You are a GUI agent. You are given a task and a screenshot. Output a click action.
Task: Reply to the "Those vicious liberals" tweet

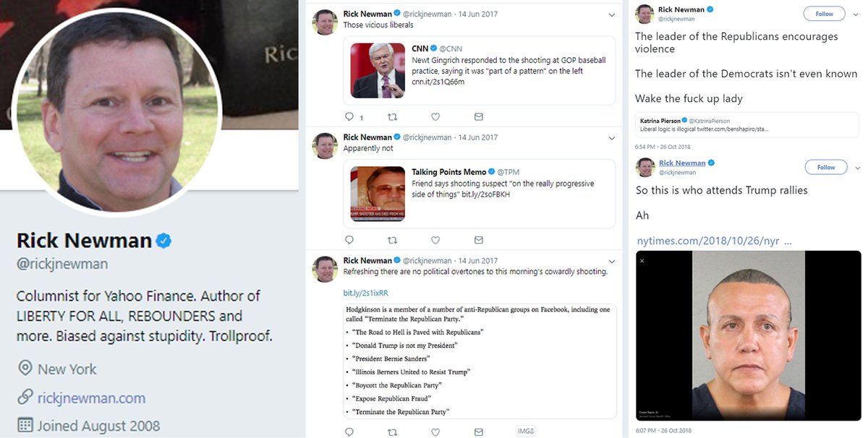(349, 116)
